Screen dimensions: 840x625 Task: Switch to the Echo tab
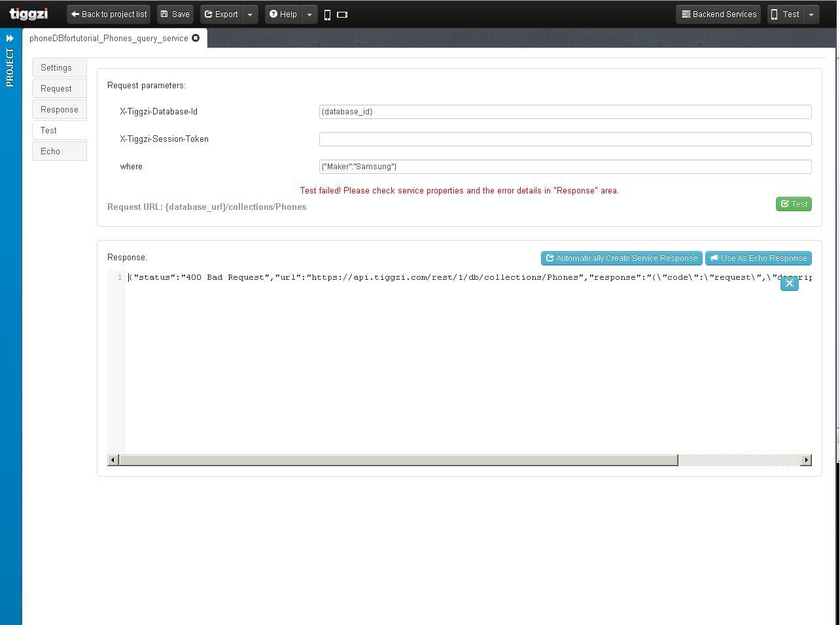click(50, 151)
